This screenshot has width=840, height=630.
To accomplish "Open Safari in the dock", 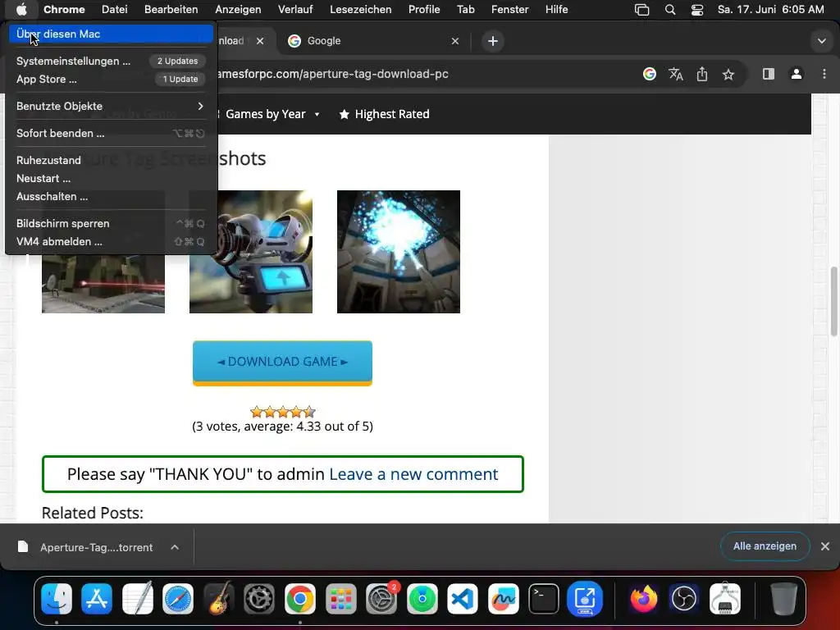I will (x=178, y=598).
